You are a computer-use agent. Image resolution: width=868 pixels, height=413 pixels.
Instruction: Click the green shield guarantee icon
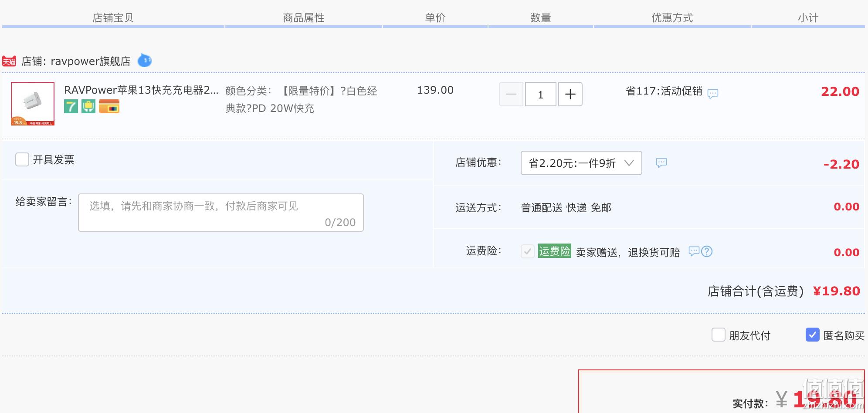point(88,106)
